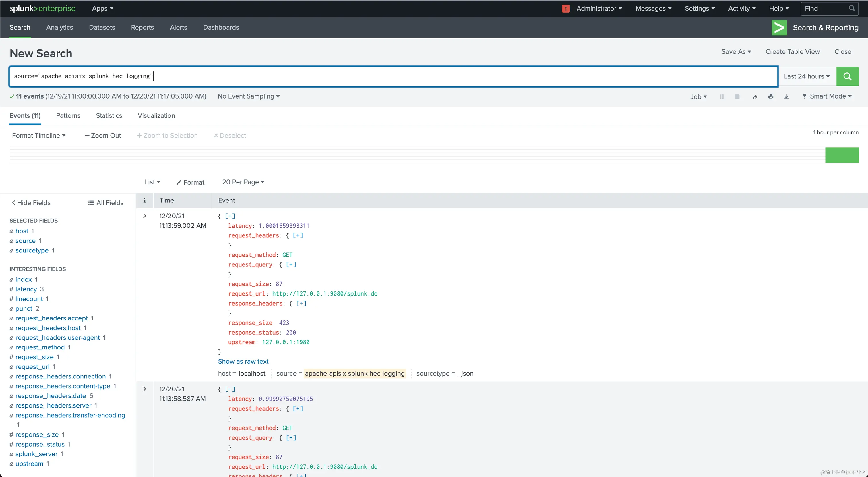This screenshot has width=868, height=477.
Task: Switch to the Statistics tab
Action: [109, 116]
